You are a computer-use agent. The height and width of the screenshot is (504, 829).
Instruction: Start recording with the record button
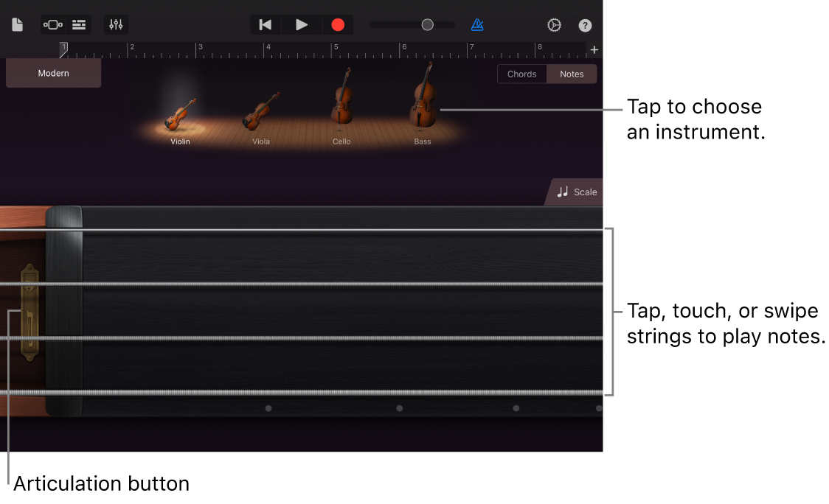point(337,24)
